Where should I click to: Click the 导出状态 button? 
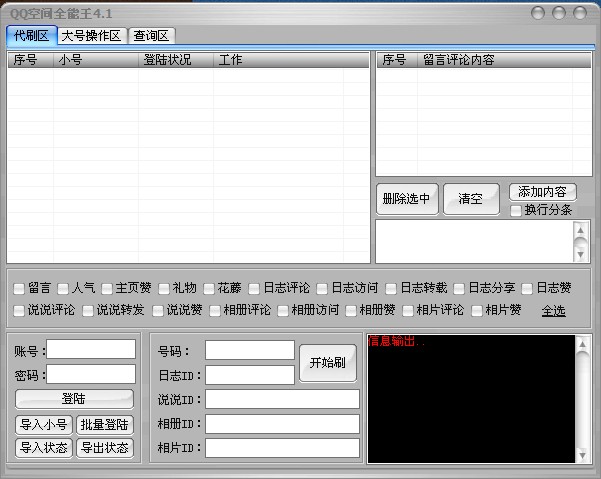105,448
